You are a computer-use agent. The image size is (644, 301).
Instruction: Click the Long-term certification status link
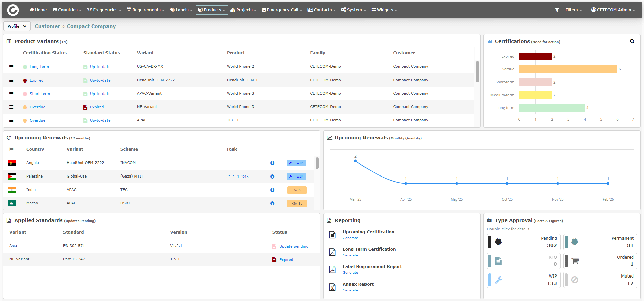tap(39, 67)
